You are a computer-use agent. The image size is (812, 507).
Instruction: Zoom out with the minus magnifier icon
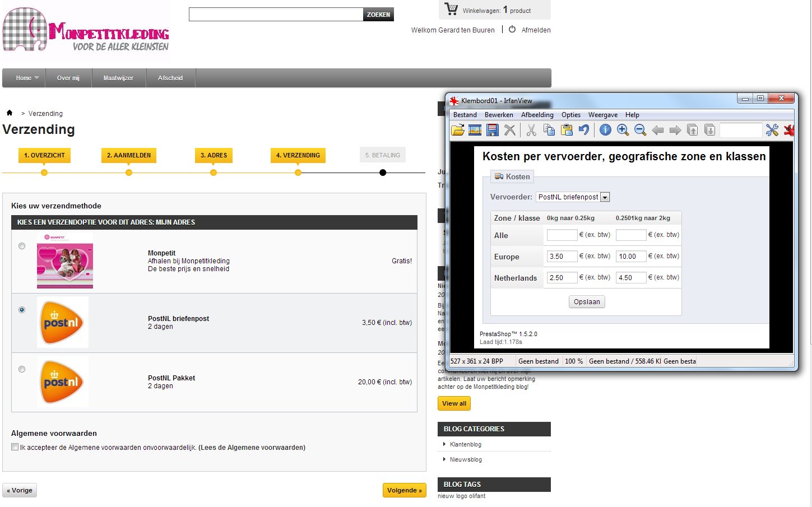tap(640, 130)
